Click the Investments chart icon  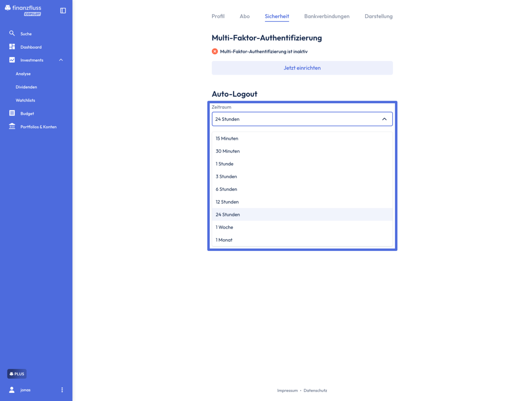coord(12,60)
